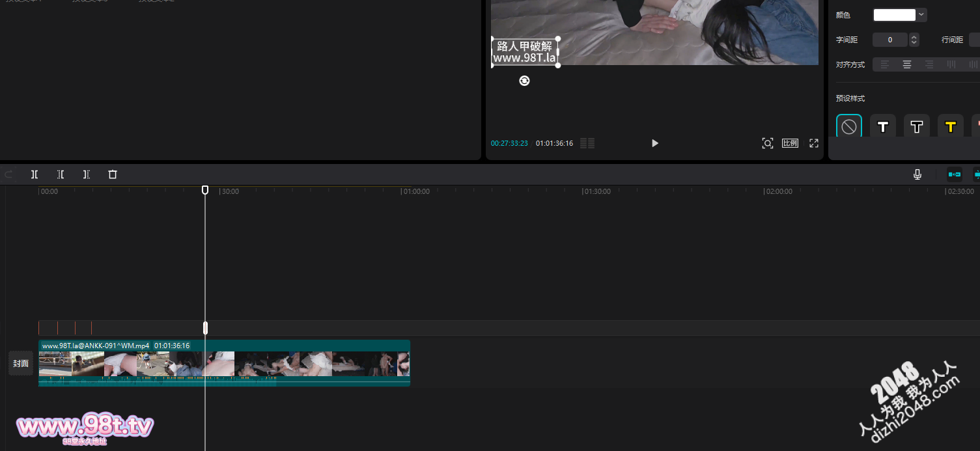Delete selected clip with trash icon
Viewport: 980px width, 451px height.
(113, 174)
